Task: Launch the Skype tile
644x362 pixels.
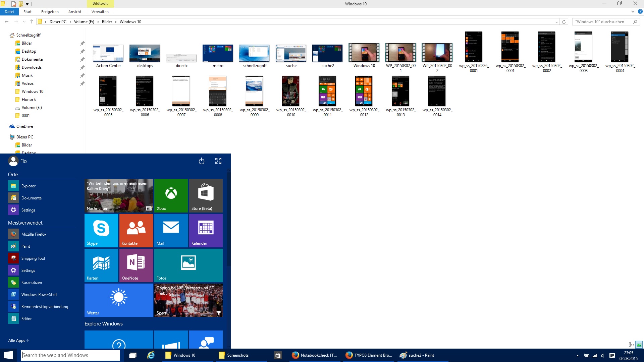Action: tap(101, 231)
